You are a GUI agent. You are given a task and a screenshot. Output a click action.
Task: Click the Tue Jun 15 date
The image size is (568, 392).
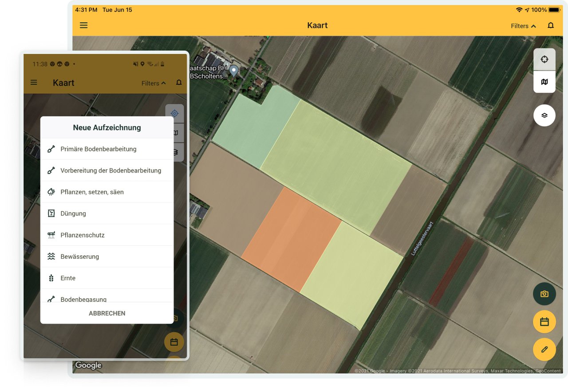pos(117,10)
